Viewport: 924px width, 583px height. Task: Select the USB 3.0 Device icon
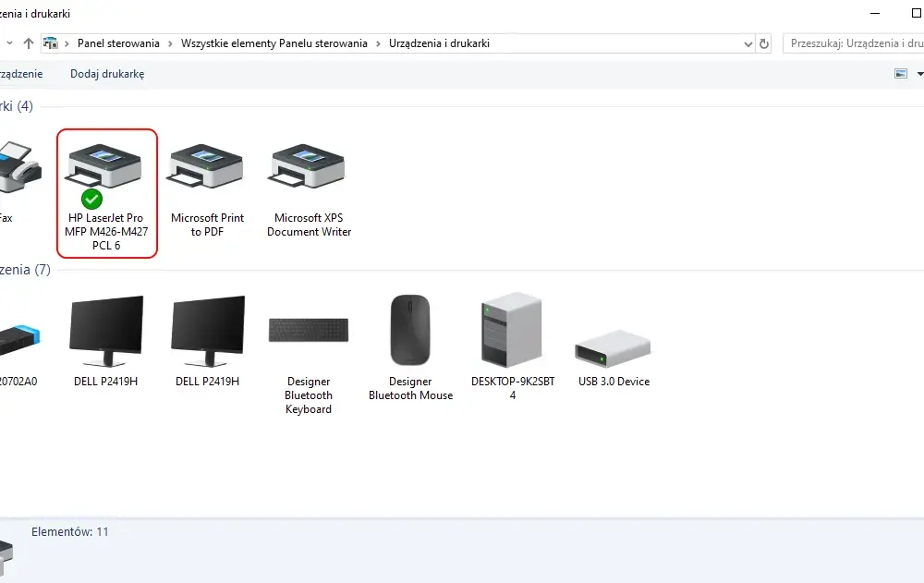pyautogui.click(x=614, y=357)
